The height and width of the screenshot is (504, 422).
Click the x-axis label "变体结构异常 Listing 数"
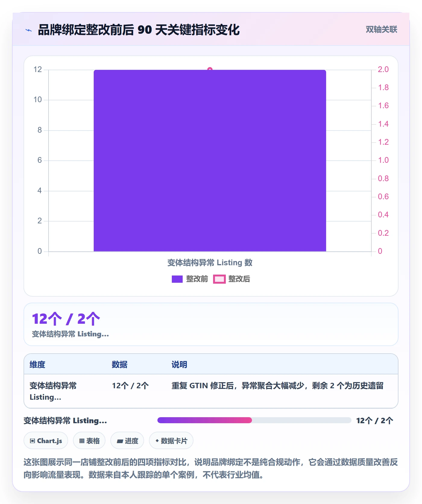tap(210, 263)
